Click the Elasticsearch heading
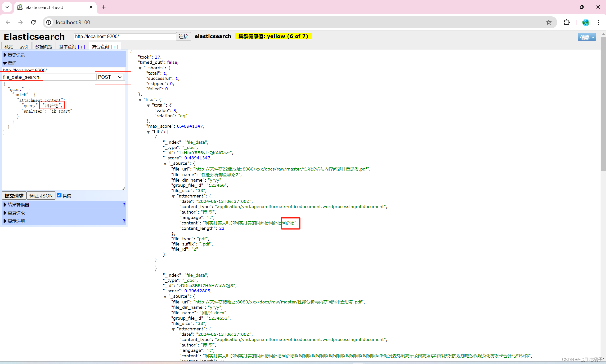 [x=34, y=37]
